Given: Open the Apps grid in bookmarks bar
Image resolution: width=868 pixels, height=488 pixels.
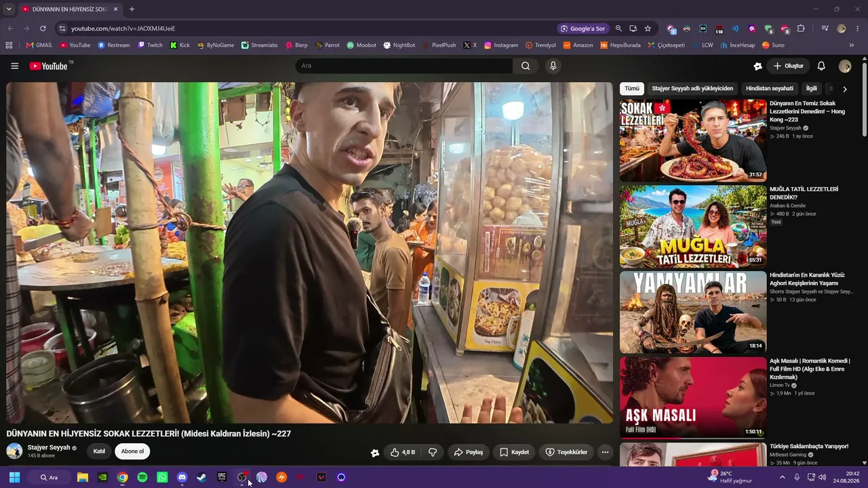Looking at the screenshot, I should tap(9, 45).
